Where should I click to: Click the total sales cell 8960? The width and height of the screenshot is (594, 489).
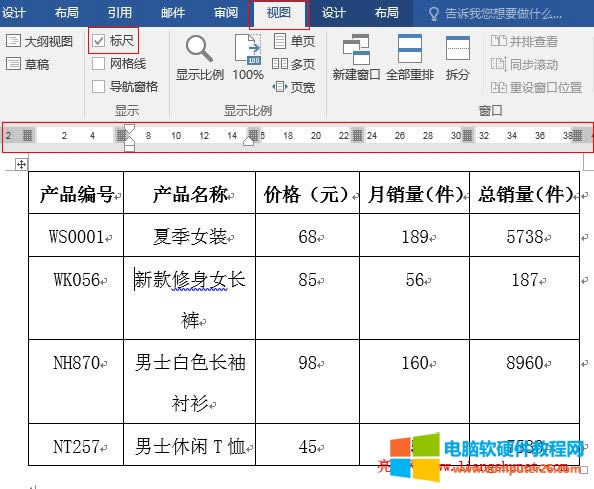(524, 381)
